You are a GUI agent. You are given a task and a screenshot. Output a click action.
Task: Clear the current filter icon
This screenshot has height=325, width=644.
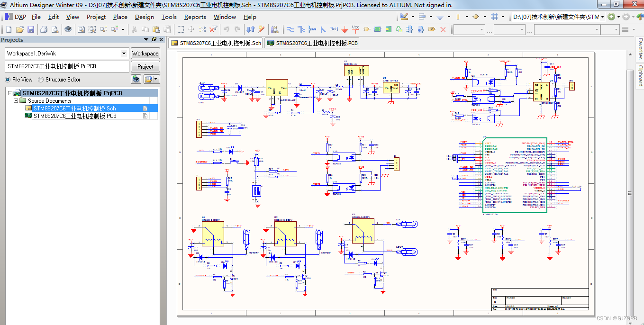[213, 29]
